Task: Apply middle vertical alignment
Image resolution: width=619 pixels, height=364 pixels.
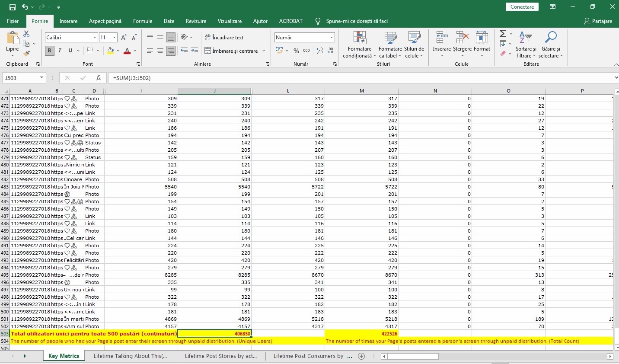Action: (160, 37)
